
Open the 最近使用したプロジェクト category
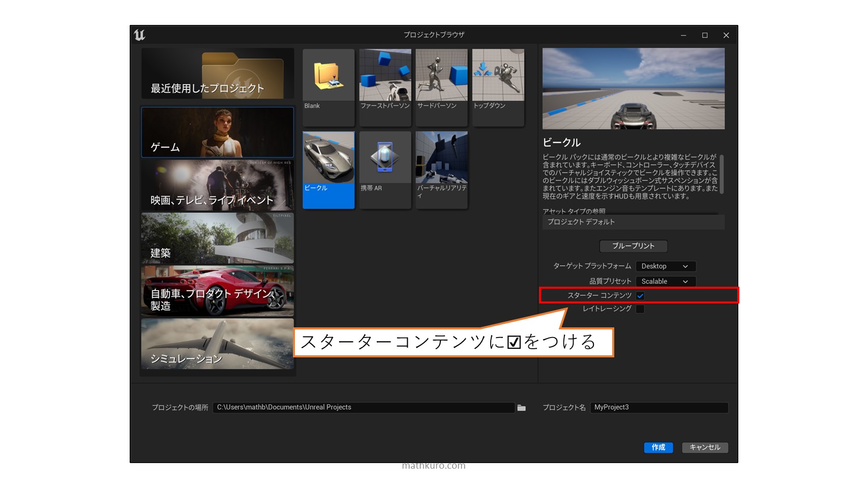[218, 74]
